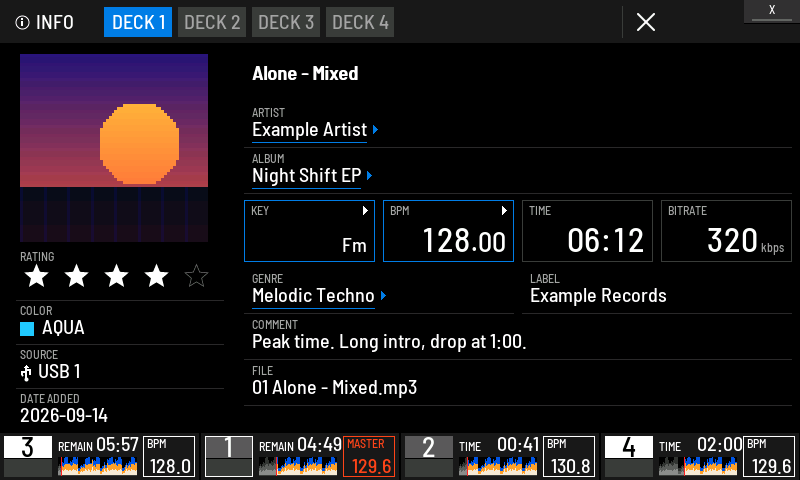This screenshot has width=800, height=480.
Task: Switch to the DECK 4 tab
Action: pyautogui.click(x=360, y=22)
